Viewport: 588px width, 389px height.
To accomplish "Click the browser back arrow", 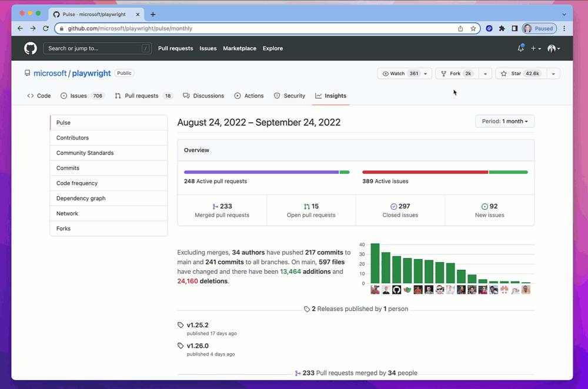I will click(20, 28).
